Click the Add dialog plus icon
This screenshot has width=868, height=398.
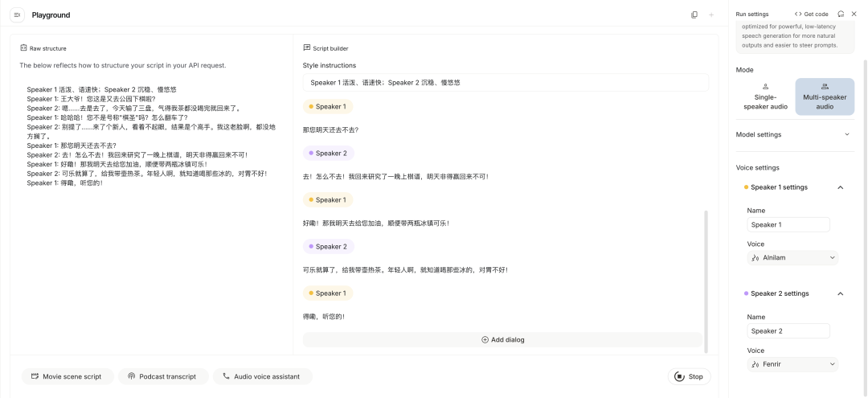pos(485,340)
